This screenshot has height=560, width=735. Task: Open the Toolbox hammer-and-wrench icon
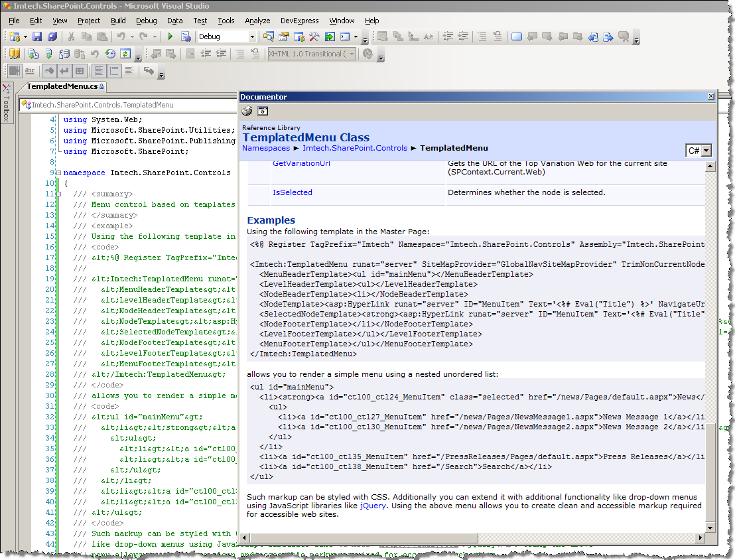point(314,36)
